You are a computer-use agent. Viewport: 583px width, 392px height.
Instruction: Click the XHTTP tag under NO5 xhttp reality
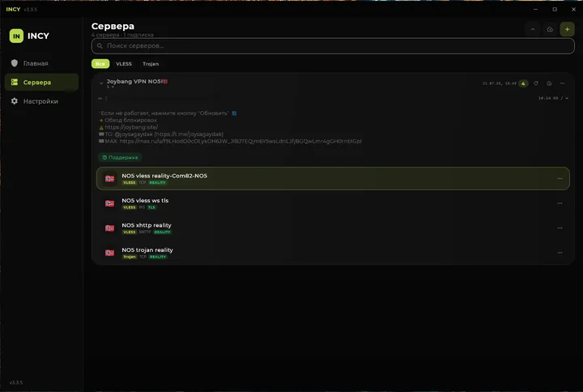point(145,232)
